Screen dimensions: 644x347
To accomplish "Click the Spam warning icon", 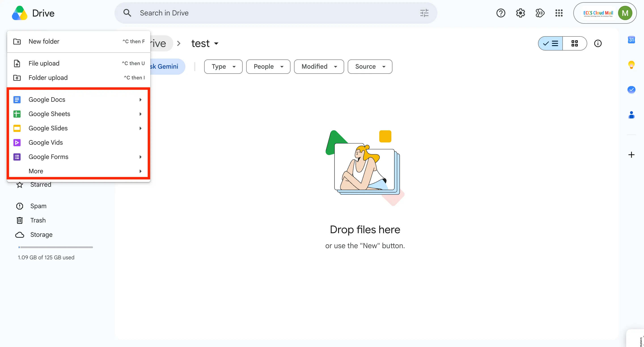I will (x=19, y=206).
